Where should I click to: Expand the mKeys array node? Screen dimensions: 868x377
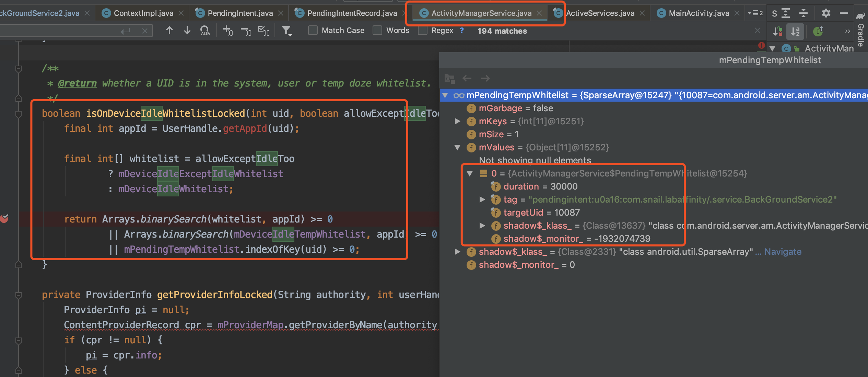[457, 121]
